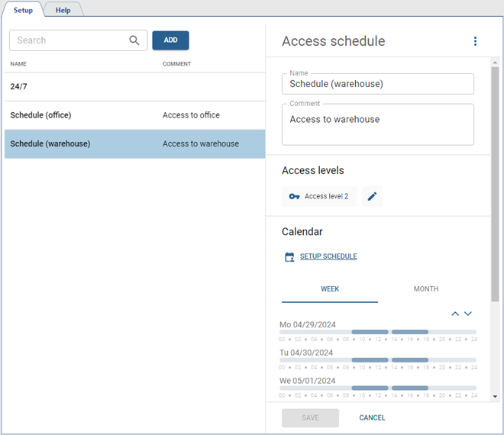This screenshot has width=504, height=435.
Task: Click the Name field with Schedule (warehouse)
Action: tap(377, 84)
